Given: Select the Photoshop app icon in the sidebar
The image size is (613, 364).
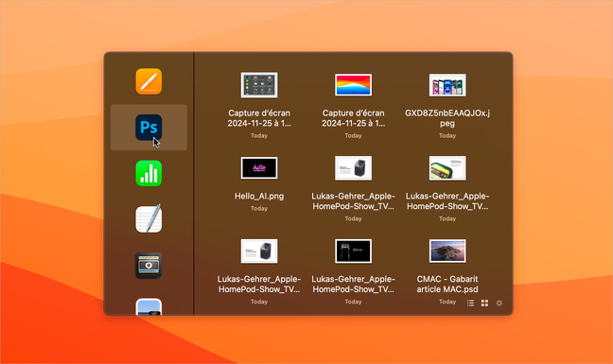Looking at the screenshot, I should click(149, 128).
